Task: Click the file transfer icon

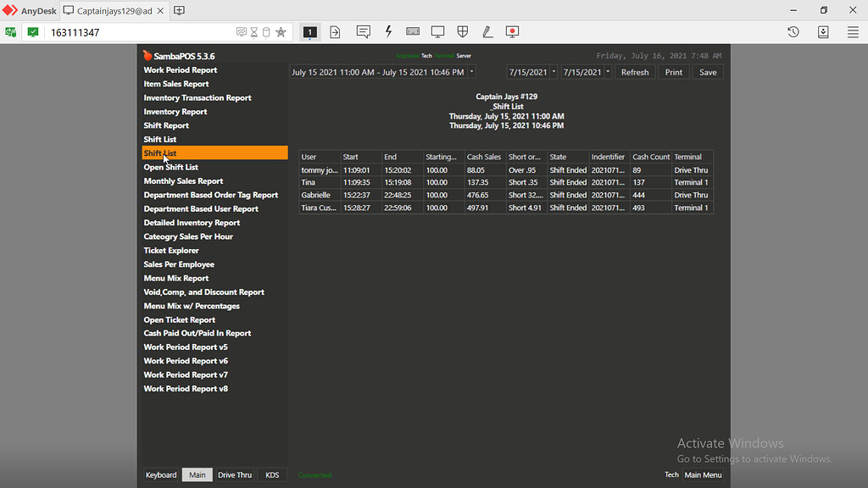Action: tap(335, 31)
